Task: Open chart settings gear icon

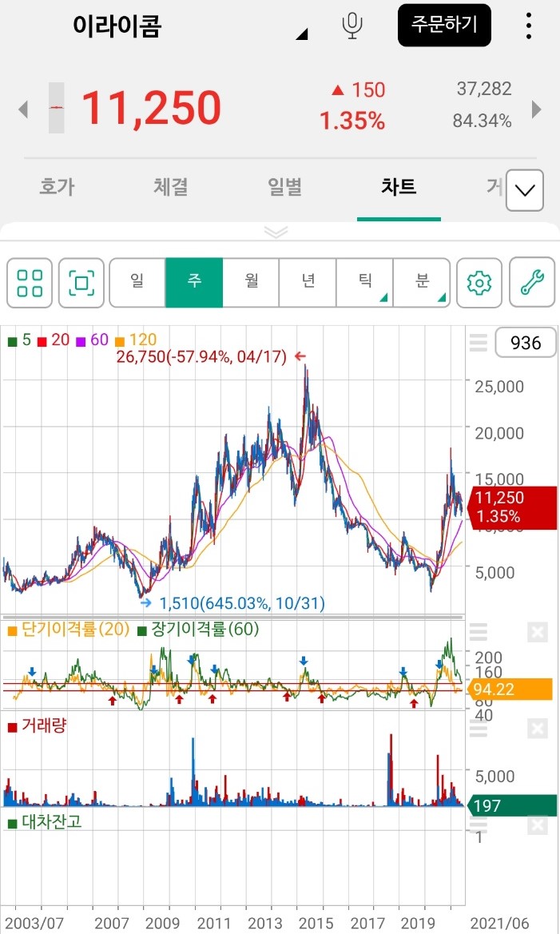Action: point(479,283)
